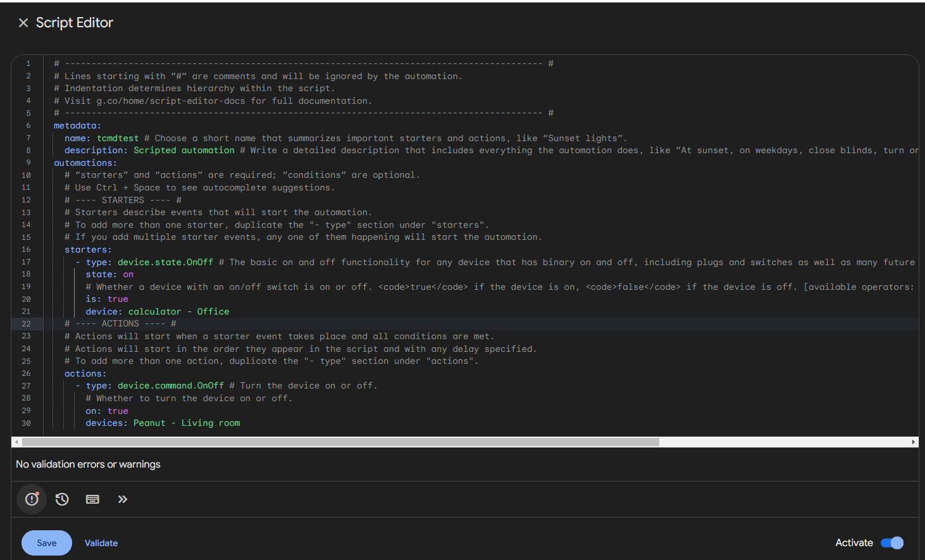
Task: Show the keyboard shortcuts icon
Action: click(92, 499)
